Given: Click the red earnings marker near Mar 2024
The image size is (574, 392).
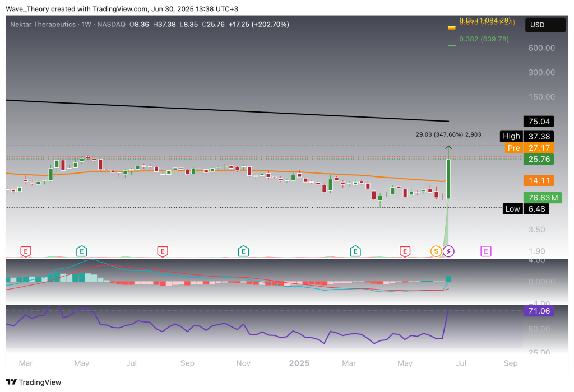Looking at the screenshot, I should [26, 251].
